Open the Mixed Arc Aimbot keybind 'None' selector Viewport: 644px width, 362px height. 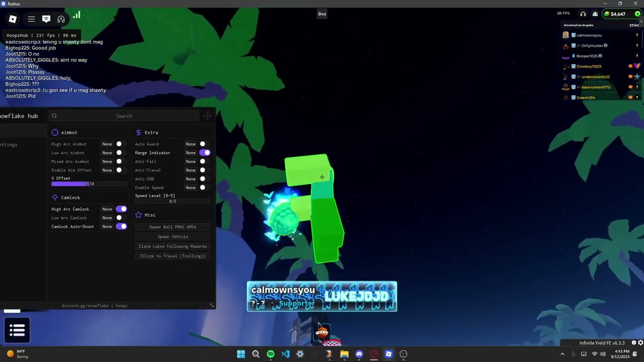tap(107, 161)
